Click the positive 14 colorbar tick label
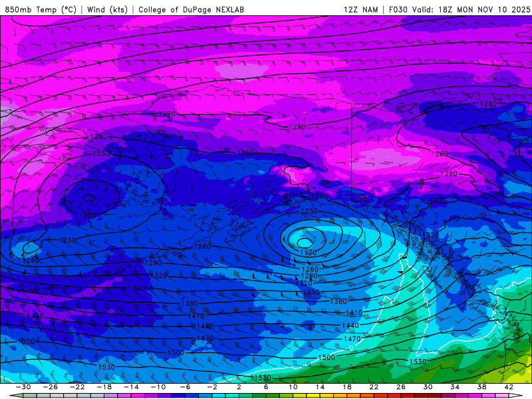532x399 pixels. click(320, 387)
